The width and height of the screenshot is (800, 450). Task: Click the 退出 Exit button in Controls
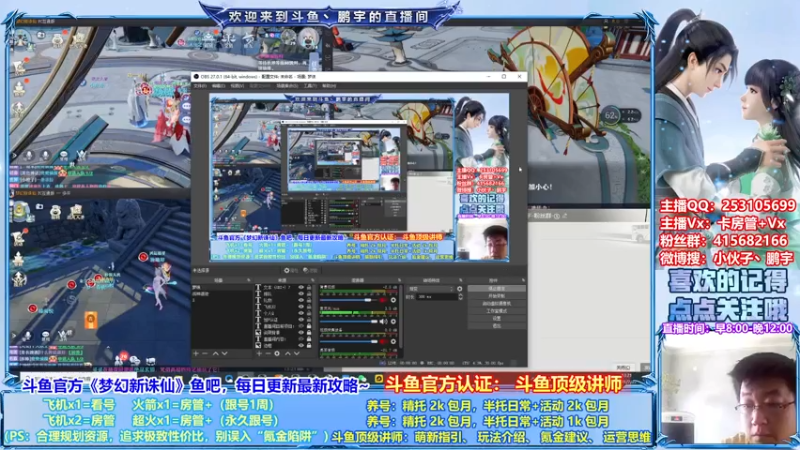[x=497, y=326]
